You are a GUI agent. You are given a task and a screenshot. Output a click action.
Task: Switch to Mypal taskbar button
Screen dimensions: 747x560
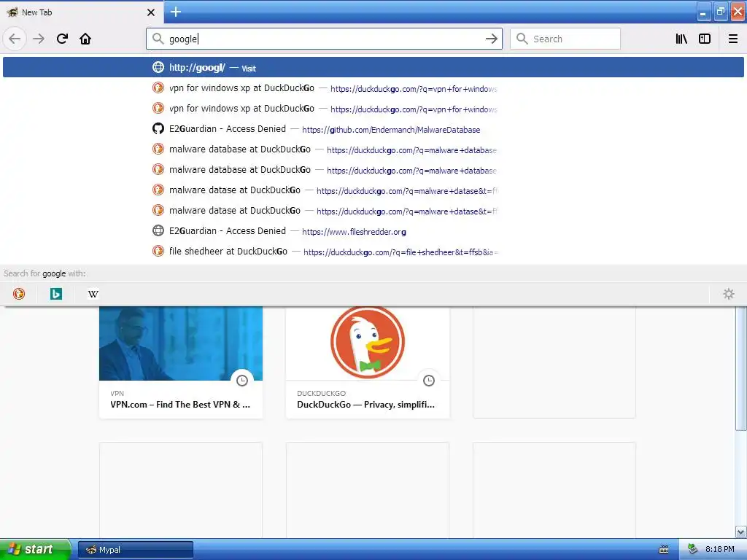(135, 550)
